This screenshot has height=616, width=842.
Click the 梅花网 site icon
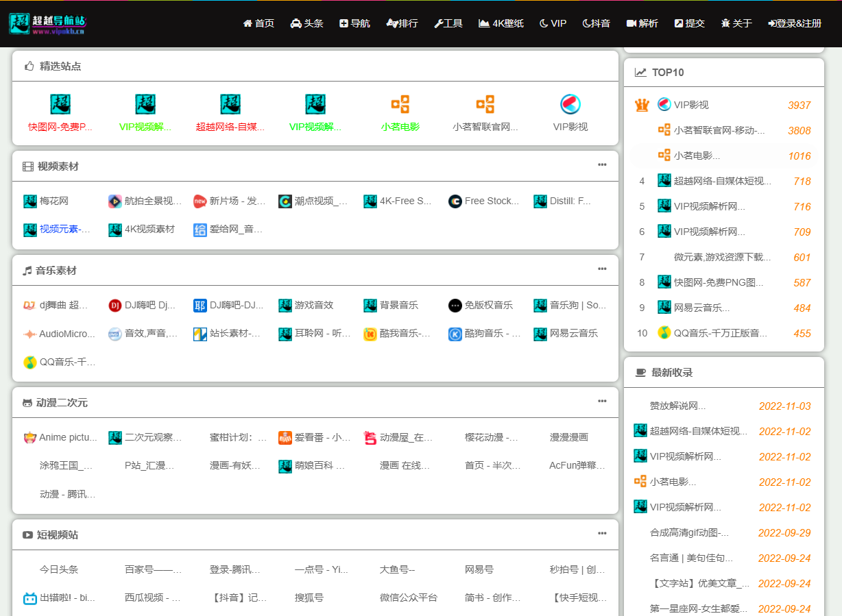[x=30, y=201]
